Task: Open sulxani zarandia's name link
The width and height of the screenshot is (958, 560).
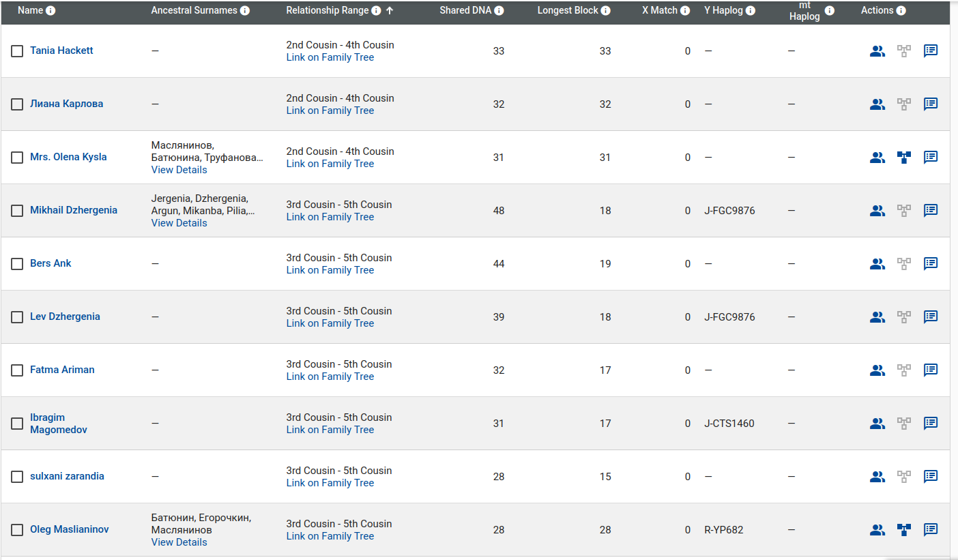Action: click(67, 476)
